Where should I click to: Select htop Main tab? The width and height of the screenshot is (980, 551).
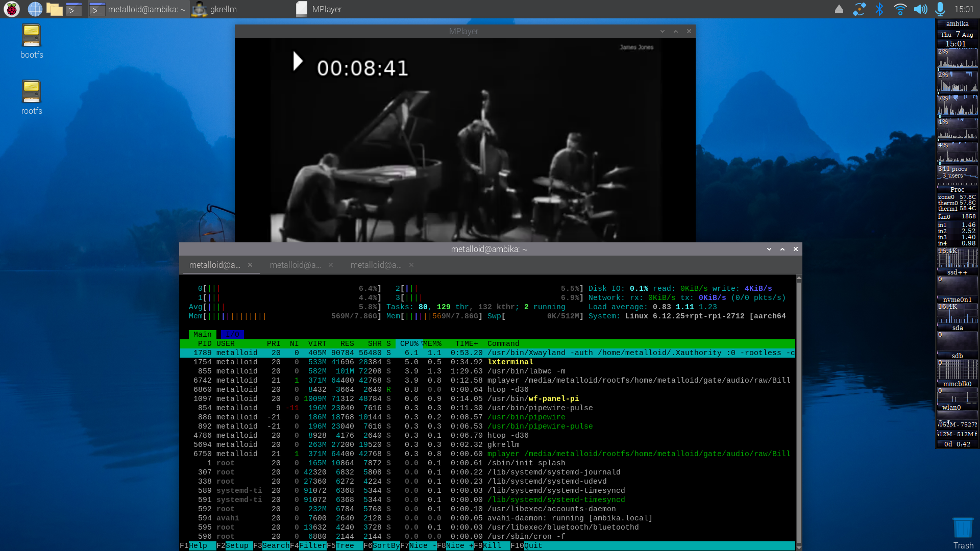[203, 334]
